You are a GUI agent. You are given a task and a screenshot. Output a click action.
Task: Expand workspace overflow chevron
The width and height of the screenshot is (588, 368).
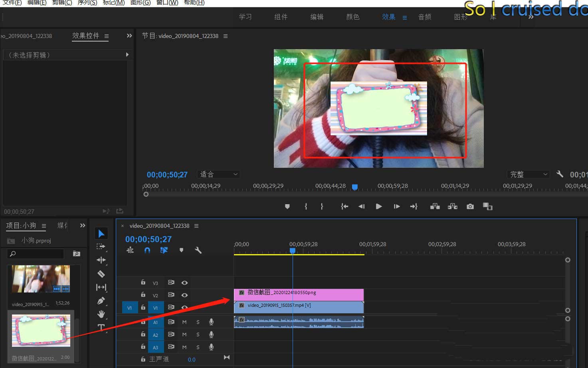point(531,17)
